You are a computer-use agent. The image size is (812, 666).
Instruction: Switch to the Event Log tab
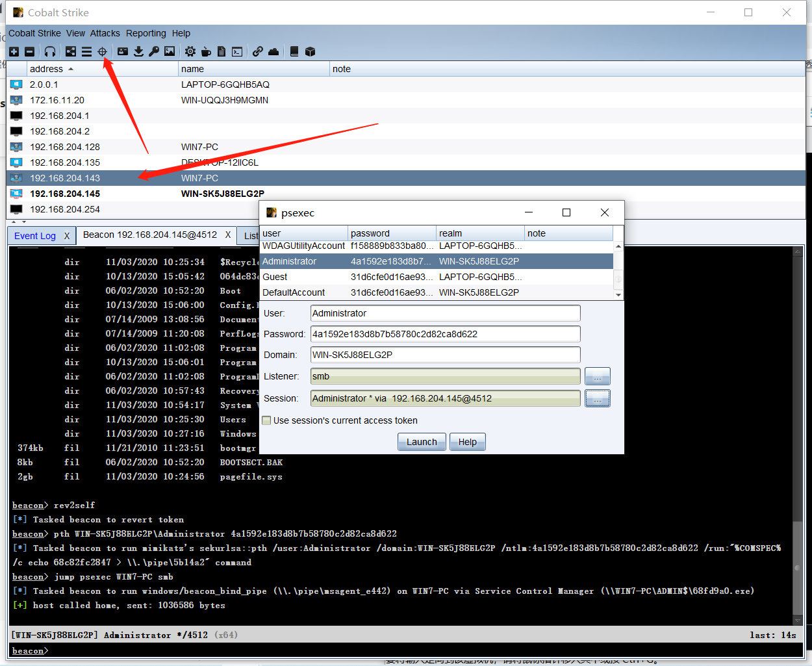pos(35,236)
